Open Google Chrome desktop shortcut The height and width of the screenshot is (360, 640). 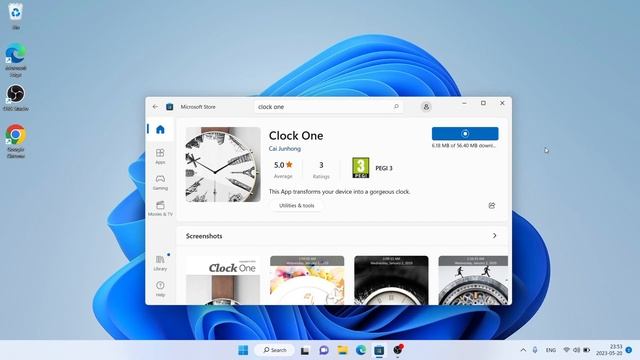[x=16, y=141]
